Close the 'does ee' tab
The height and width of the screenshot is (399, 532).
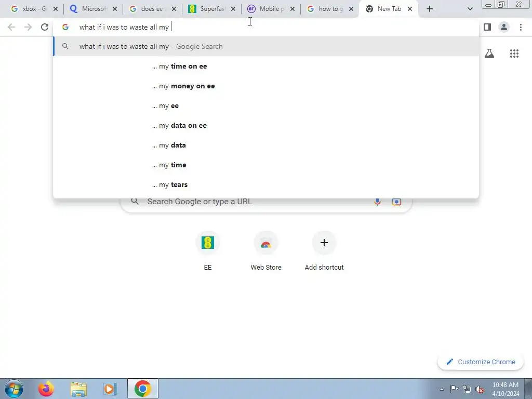[x=174, y=9]
